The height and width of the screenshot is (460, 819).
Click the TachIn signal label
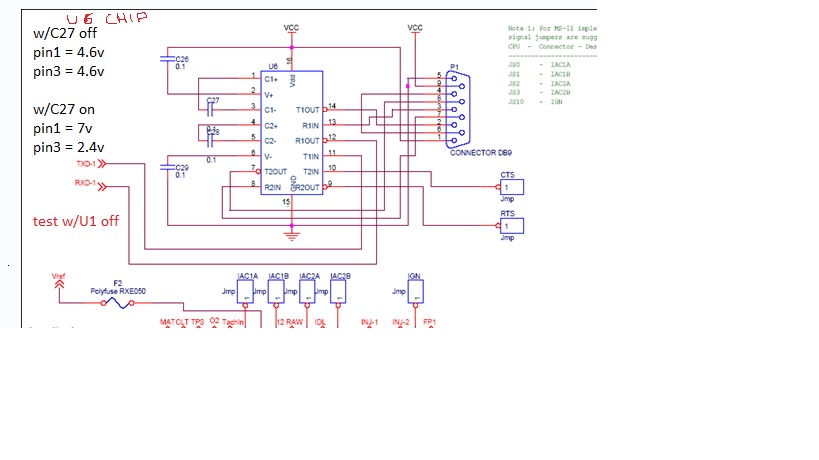coord(233,322)
